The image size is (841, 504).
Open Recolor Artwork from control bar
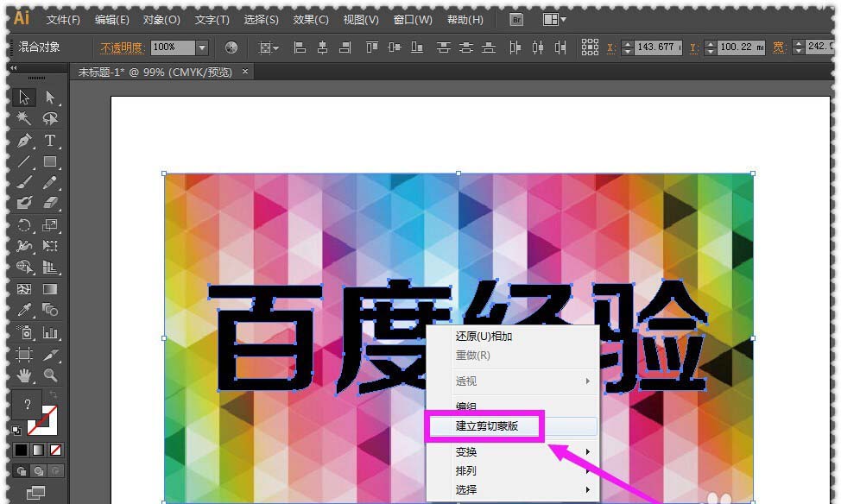click(231, 47)
